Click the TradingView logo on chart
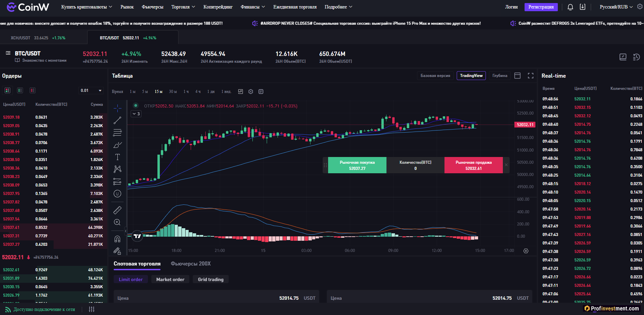 pos(137,236)
